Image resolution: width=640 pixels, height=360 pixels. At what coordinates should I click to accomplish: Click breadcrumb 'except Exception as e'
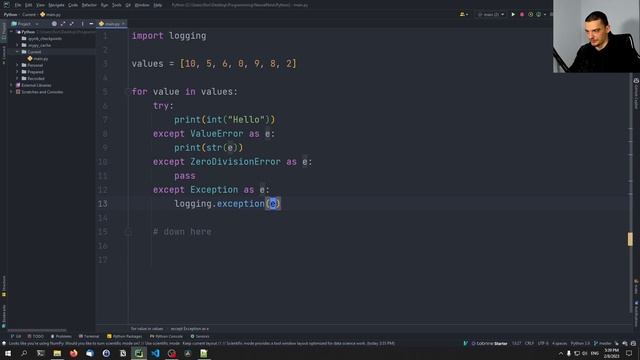tap(189, 329)
